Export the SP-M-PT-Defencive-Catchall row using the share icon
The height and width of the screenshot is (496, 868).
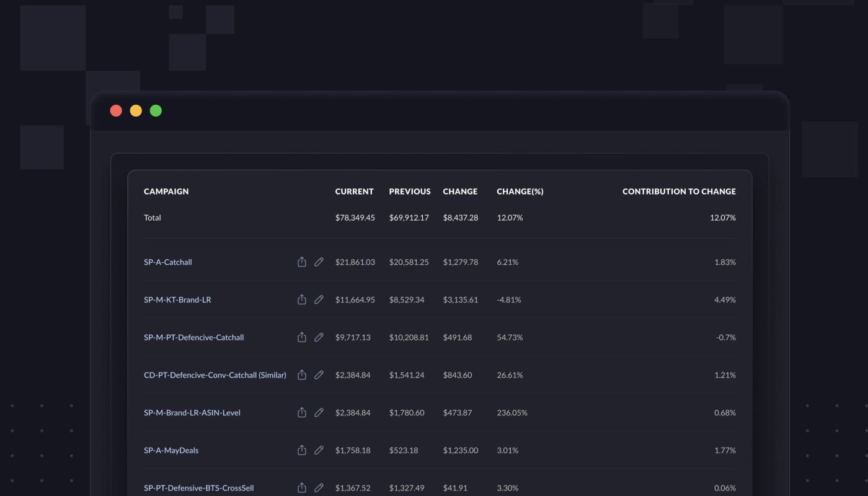click(x=302, y=337)
